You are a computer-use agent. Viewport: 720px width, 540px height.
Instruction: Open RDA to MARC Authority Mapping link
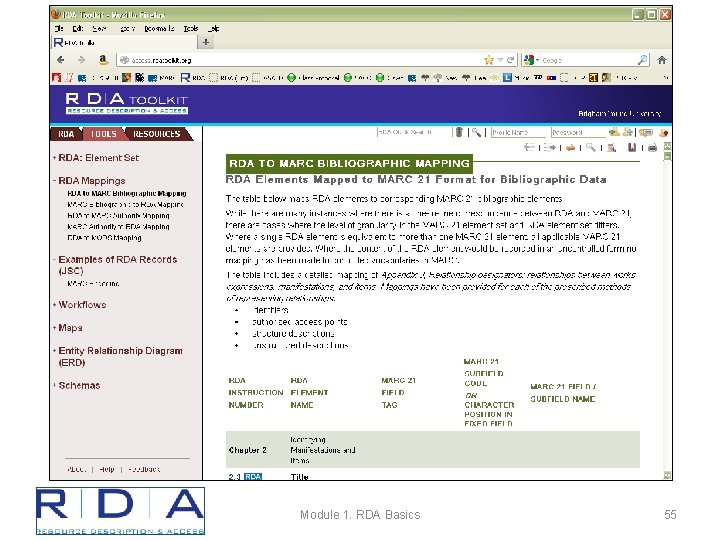[x=118, y=215]
